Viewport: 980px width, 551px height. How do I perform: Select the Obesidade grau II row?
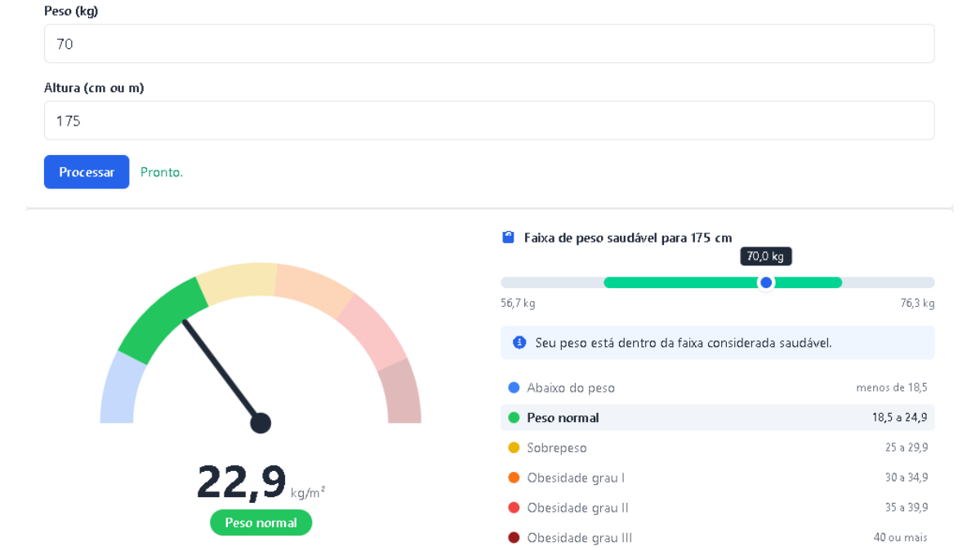pyautogui.click(x=718, y=508)
